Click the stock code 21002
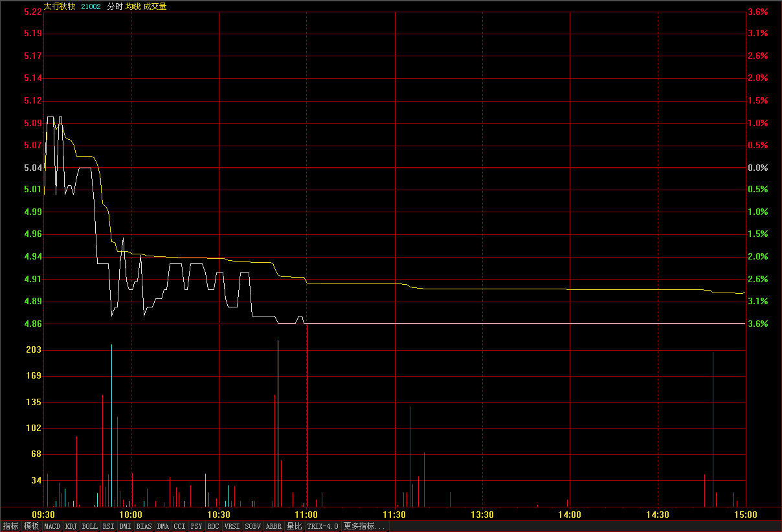Viewport: 782px width, 532px height. pos(91,6)
